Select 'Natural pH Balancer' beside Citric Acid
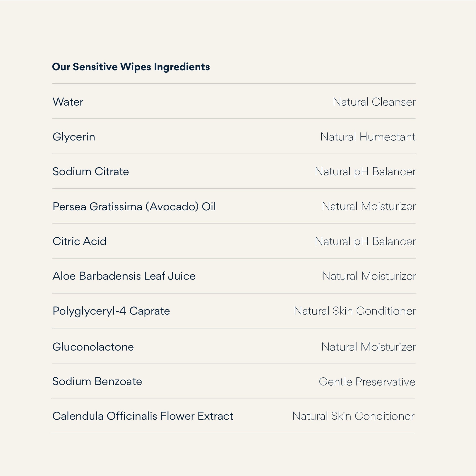Screen dimensions: 476x476 pyautogui.click(x=365, y=241)
